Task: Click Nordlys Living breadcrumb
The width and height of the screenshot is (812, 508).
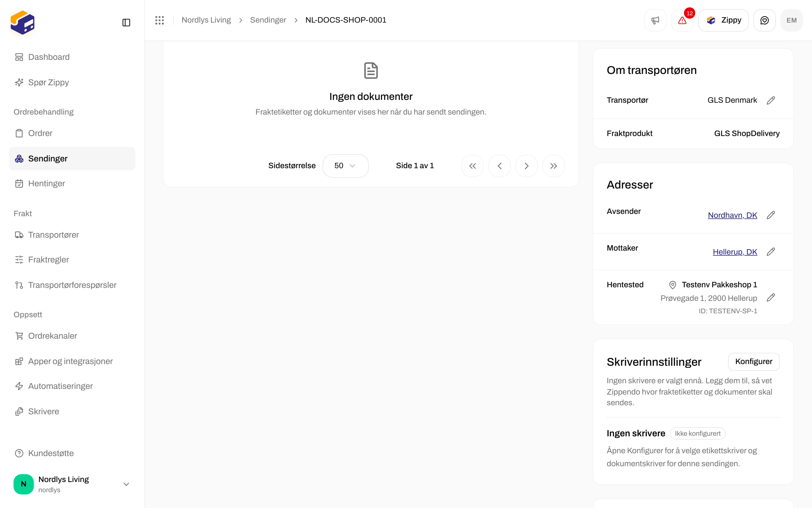Action: pos(206,20)
